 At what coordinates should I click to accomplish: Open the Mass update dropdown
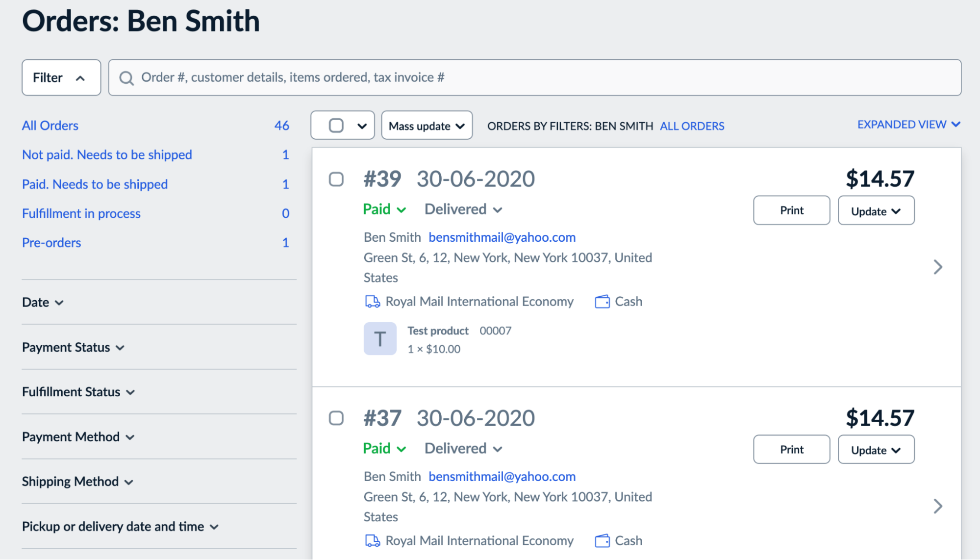tap(426, 126)
